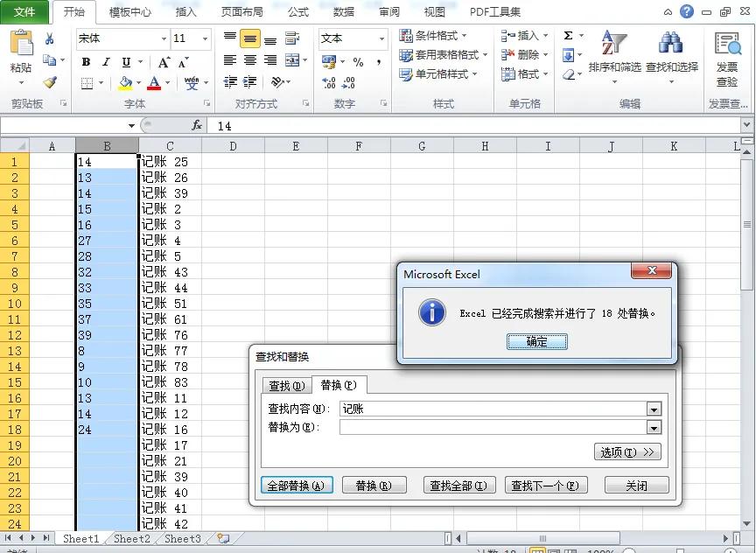Click the AutoSum sigma icon
The width and height of the screenshot is (756, 553).
569,36
